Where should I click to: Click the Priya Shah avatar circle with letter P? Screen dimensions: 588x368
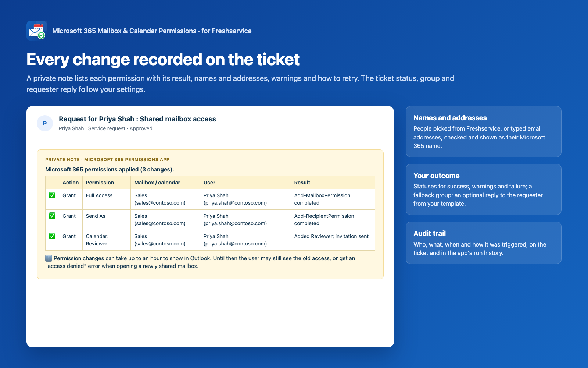[x=45, y=123]
